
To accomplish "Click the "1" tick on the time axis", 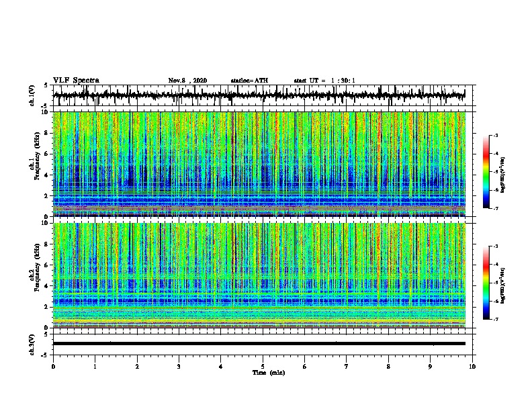I will 95,367.
